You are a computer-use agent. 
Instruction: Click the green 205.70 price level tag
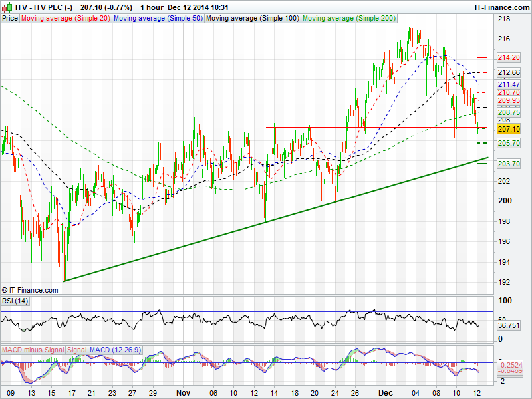pos(508,143)
